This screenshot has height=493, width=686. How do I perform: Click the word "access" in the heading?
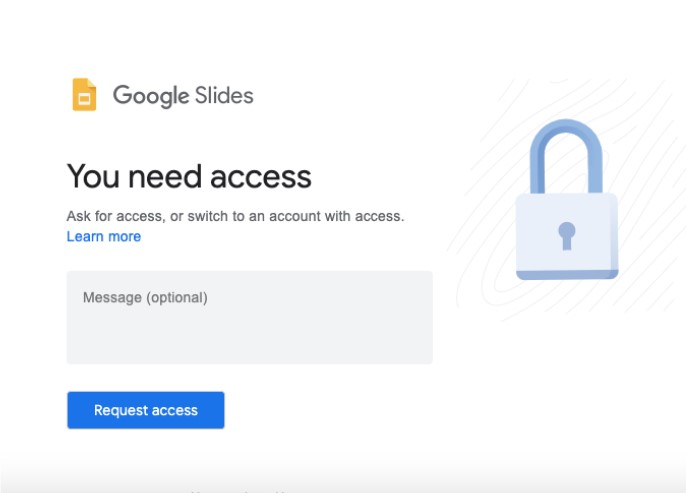261,177
